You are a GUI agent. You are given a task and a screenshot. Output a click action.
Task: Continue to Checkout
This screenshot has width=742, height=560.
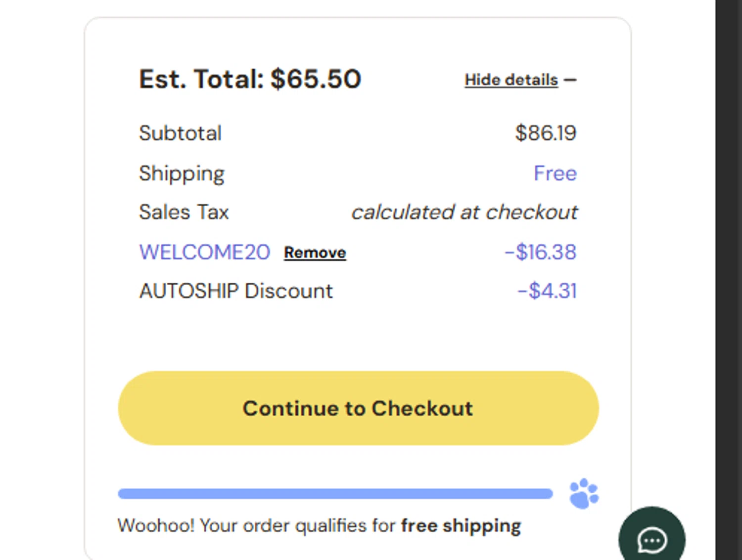pos(359,408)
